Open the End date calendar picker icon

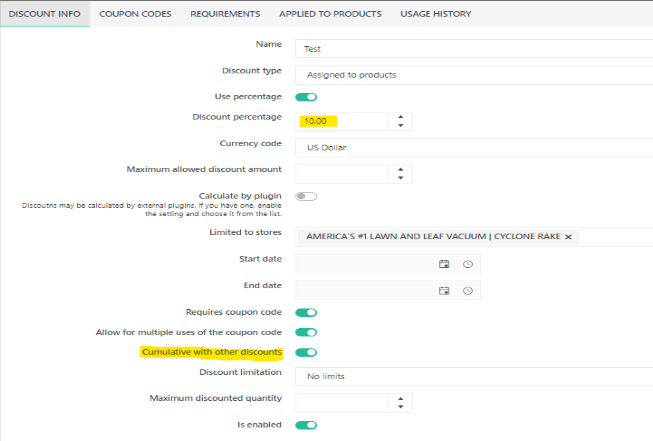(444, 290)
